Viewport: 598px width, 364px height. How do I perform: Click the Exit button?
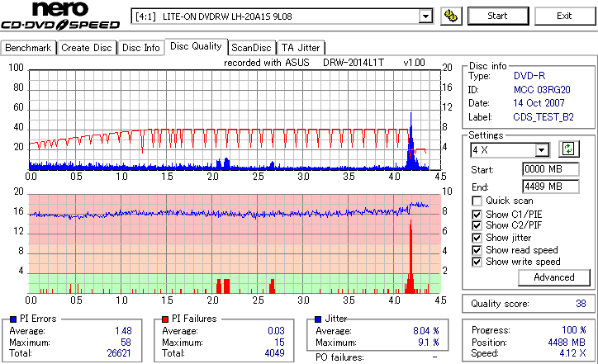click(564, 16)
